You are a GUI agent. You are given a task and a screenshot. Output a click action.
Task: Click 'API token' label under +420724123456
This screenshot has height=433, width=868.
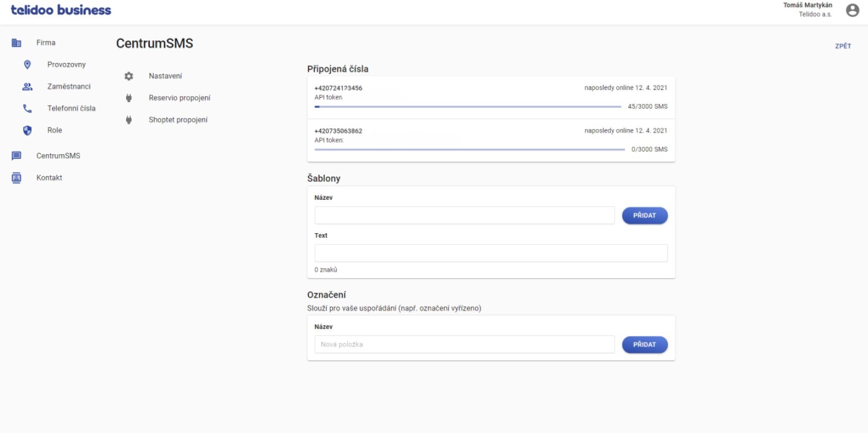(x=328, y=97)
